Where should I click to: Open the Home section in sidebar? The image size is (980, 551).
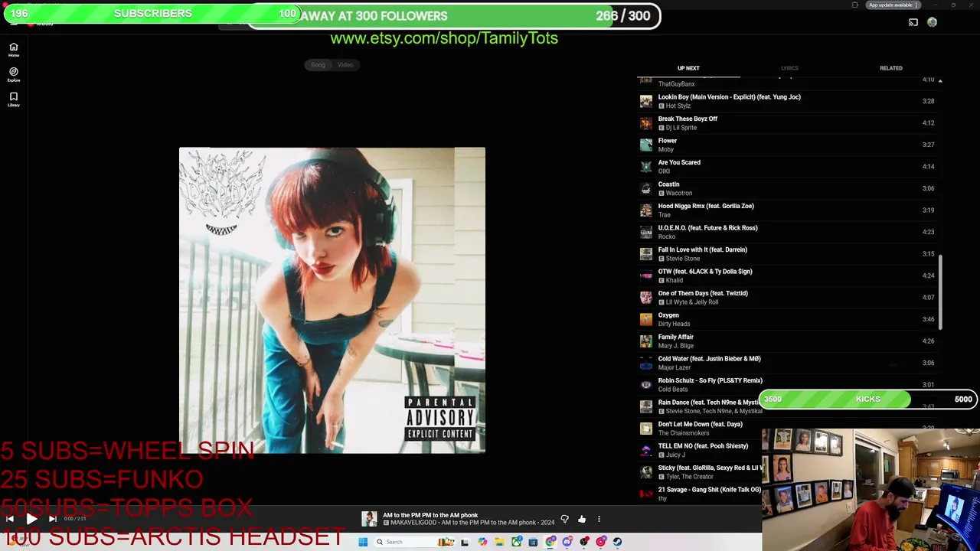[14, 50]
